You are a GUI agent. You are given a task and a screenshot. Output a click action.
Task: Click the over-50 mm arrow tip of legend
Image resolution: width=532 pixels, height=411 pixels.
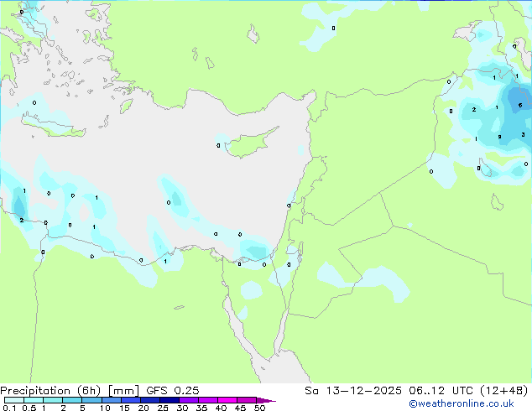(x=266, y=400)
